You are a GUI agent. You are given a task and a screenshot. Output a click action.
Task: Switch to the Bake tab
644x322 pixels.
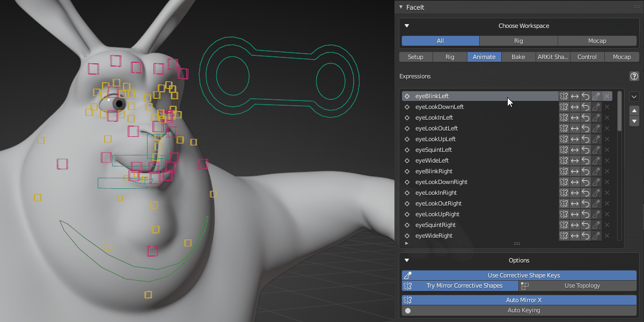click(518, 57)
